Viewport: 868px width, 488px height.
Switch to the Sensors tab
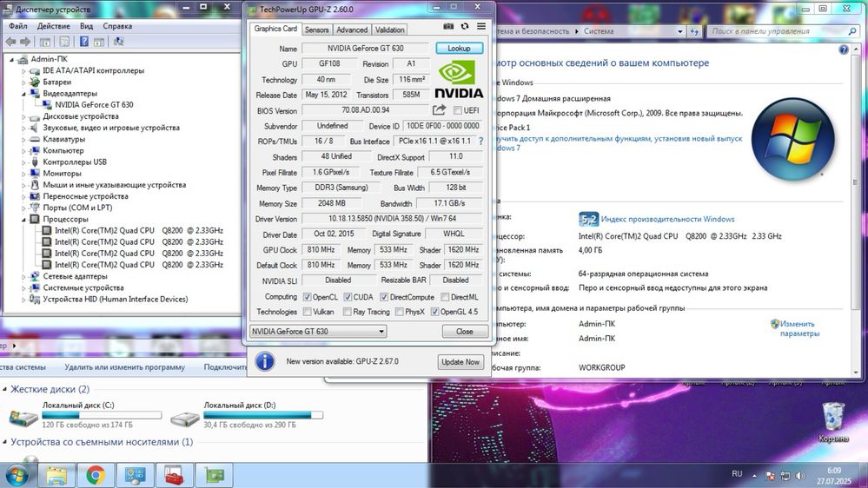316,30
